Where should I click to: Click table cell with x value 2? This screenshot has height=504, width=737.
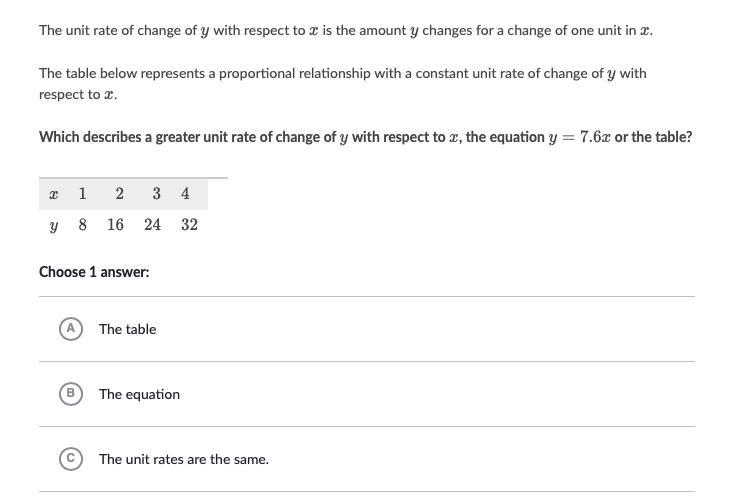click(x=119, y=194)
